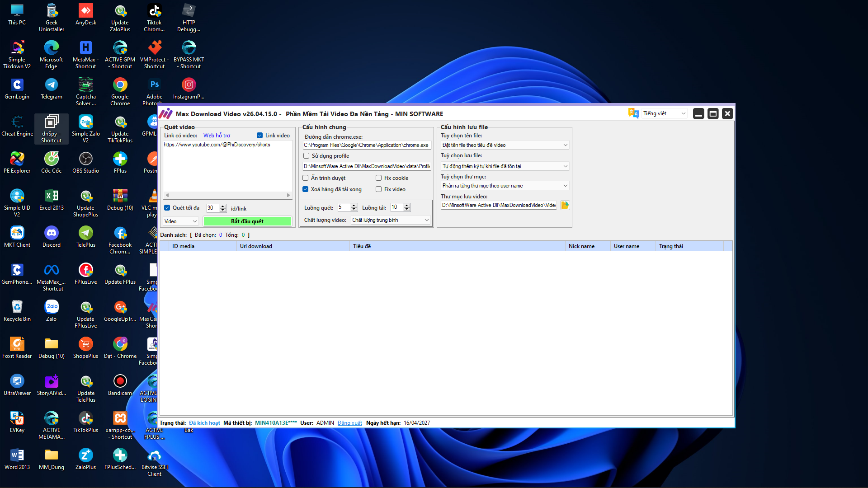Click the link box horizontal scrollbar left arrow
This screenshot has height=488, width=868.
point(167,195)
